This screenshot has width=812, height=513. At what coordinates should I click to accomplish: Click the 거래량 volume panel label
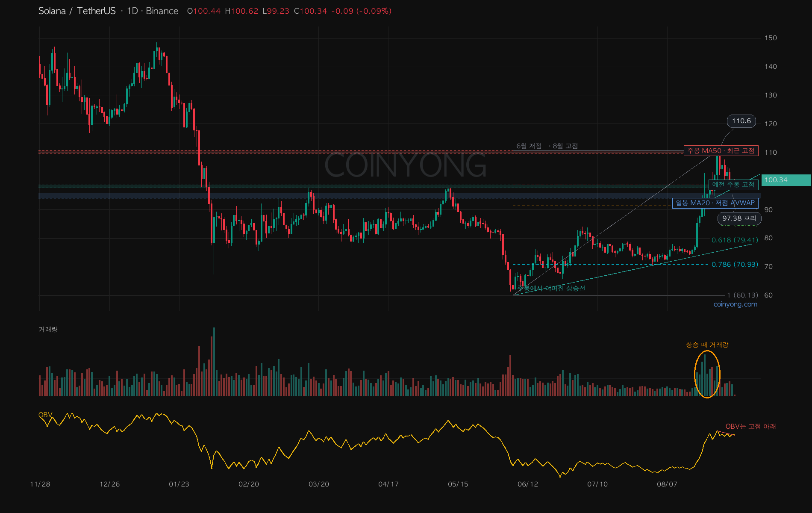(48, 329)
